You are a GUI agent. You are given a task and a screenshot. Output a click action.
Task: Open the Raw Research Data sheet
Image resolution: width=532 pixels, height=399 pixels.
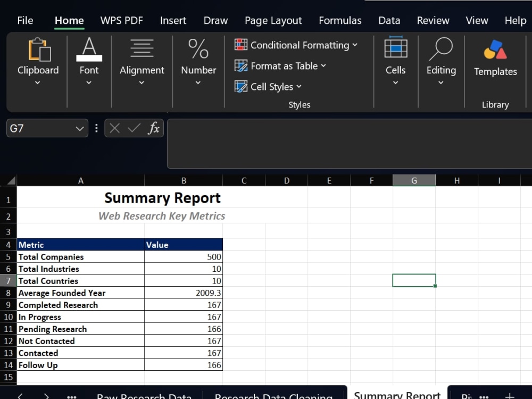click(144, 396)
